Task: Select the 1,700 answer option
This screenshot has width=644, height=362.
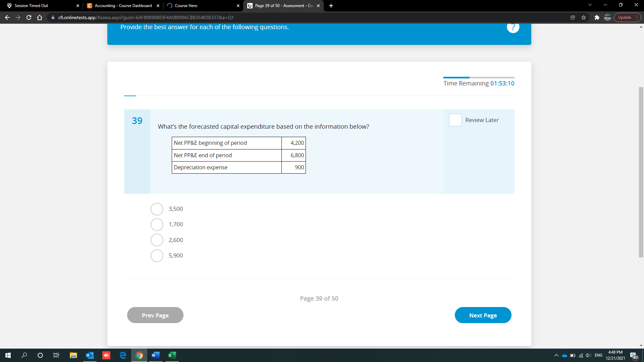Action: (157, 224)
